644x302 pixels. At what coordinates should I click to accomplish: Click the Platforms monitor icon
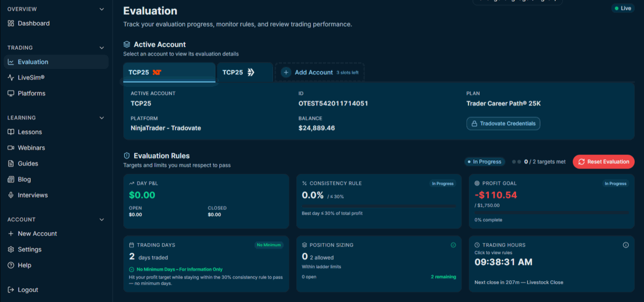tap(11, 93)
